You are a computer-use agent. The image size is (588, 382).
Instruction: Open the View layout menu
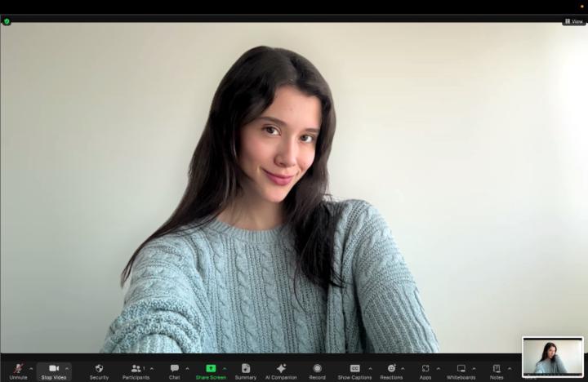[574, 21]
